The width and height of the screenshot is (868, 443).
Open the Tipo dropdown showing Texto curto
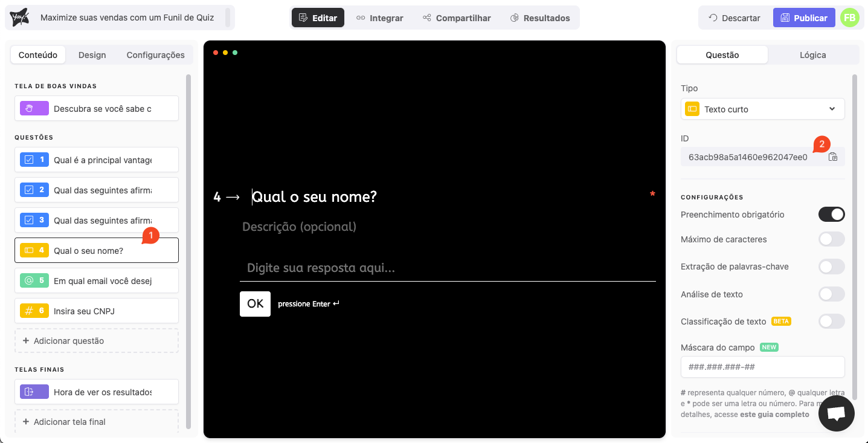(x=762, y=109)
